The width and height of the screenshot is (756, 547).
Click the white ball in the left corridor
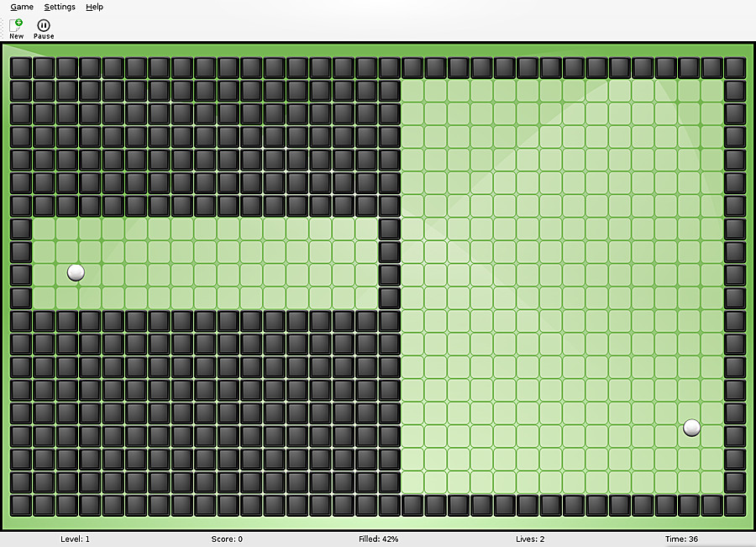pos(76,272)
